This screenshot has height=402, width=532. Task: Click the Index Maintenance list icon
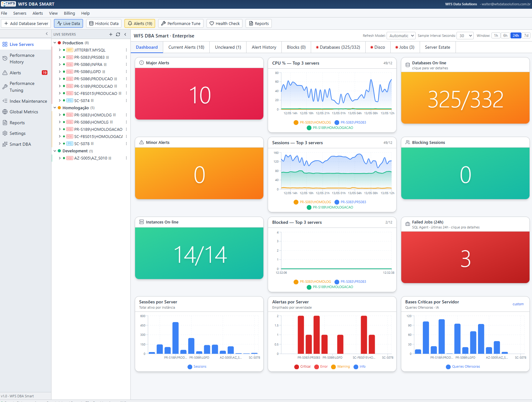pyautogui.click(x=5, y=101)
